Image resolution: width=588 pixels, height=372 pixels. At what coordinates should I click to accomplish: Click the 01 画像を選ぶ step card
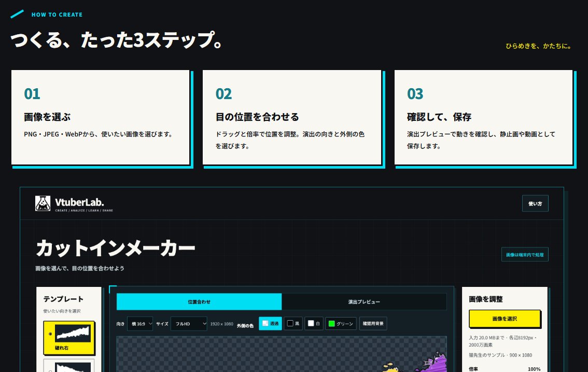coord(101,117)
